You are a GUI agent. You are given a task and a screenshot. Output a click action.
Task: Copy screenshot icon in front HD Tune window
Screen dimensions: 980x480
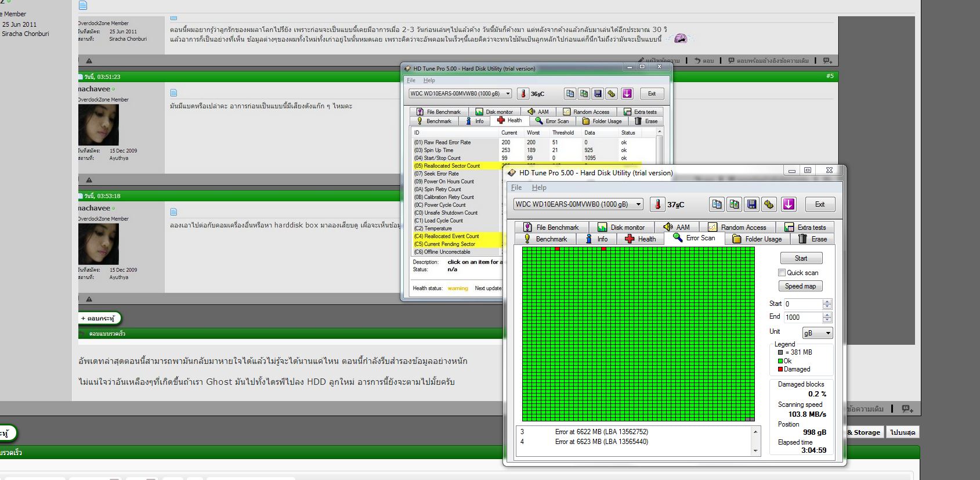click(735, 204)
